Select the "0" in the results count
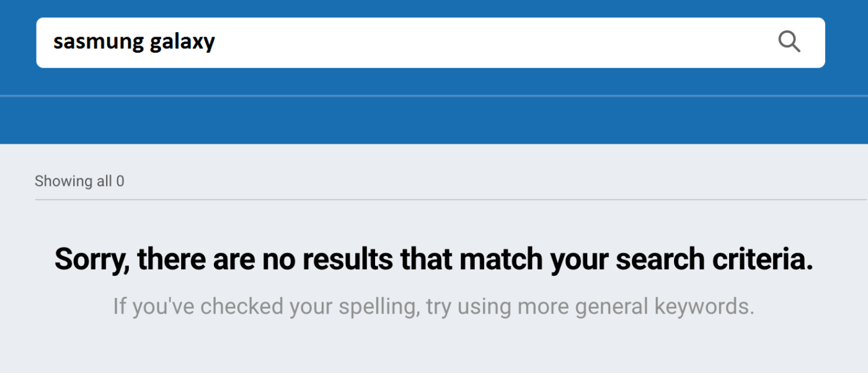Screen dimensions: 868x373 coord(120,181)
